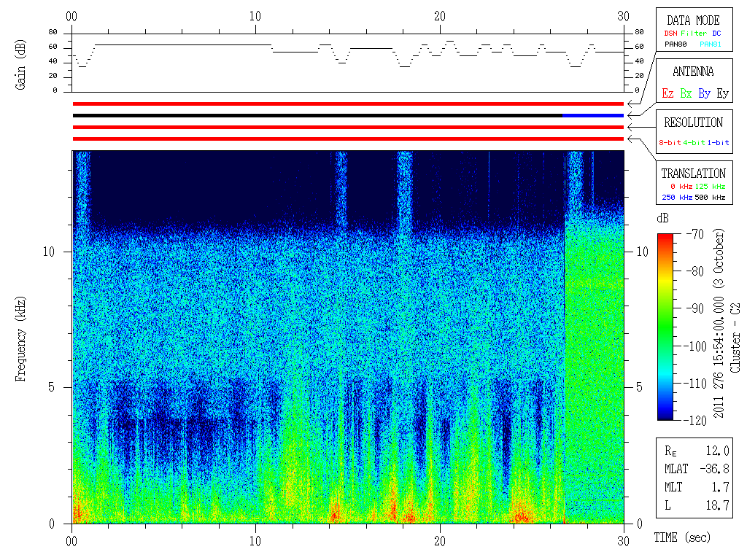Click the MLAT value -36.8
Screen dimensions: 747x560
coord(714,469)
